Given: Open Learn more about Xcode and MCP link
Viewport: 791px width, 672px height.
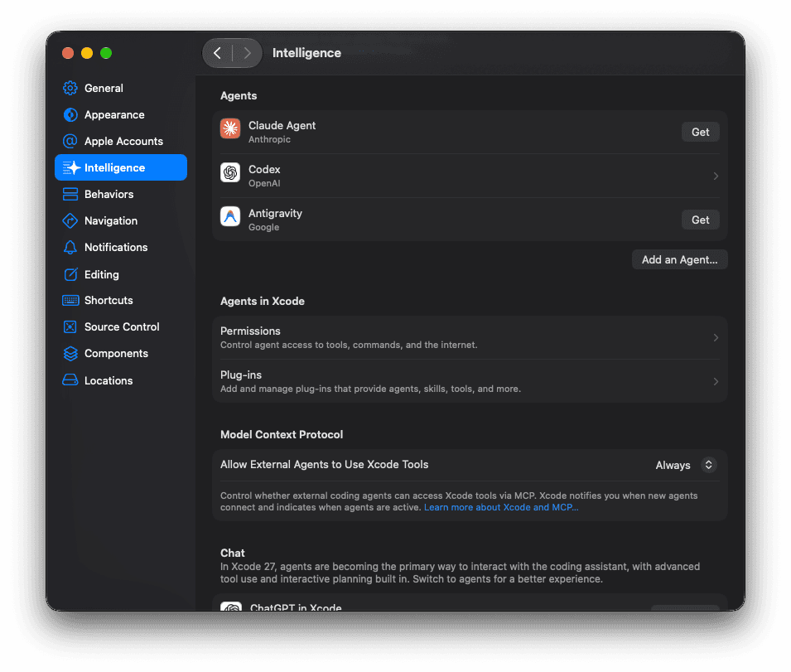Looking at the screenshot, I should pyautogui.click(x=501, y=508).
